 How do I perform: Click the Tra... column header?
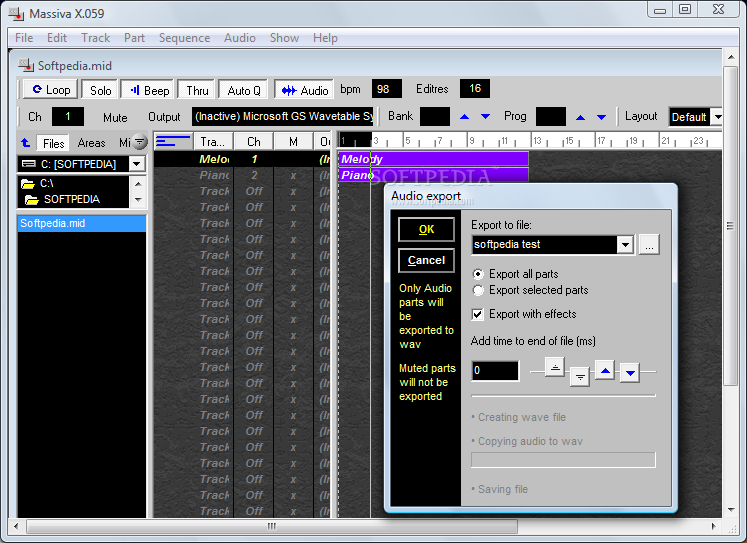213,141
